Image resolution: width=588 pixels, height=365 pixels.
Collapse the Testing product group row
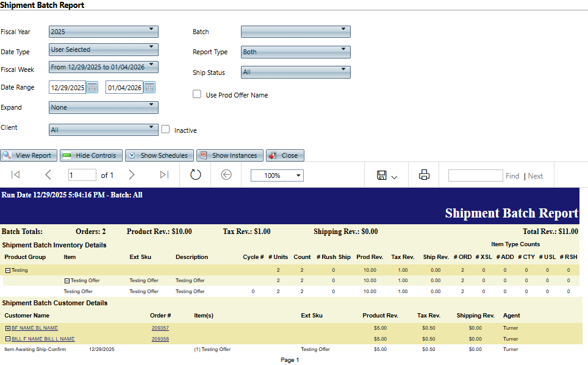click(7, 270)
